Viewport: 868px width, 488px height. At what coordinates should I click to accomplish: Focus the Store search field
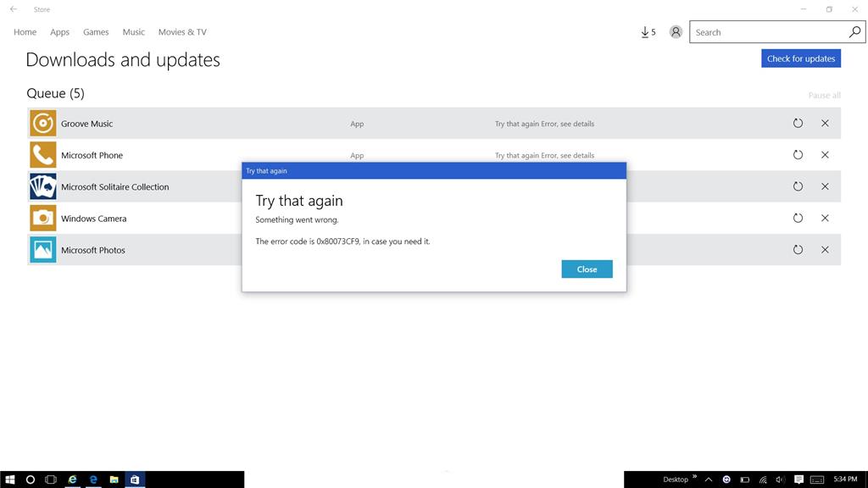770,32
